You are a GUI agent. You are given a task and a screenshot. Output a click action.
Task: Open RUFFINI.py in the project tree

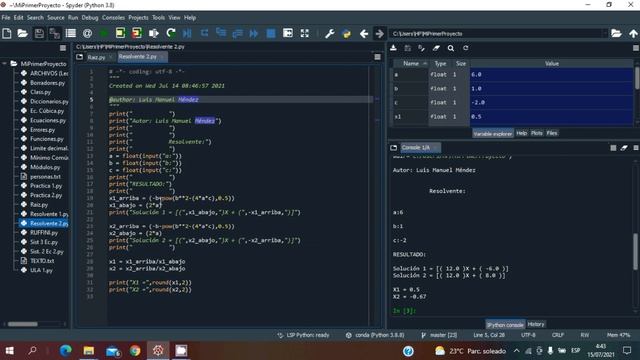pyautogui.click(x=44, y=233)
